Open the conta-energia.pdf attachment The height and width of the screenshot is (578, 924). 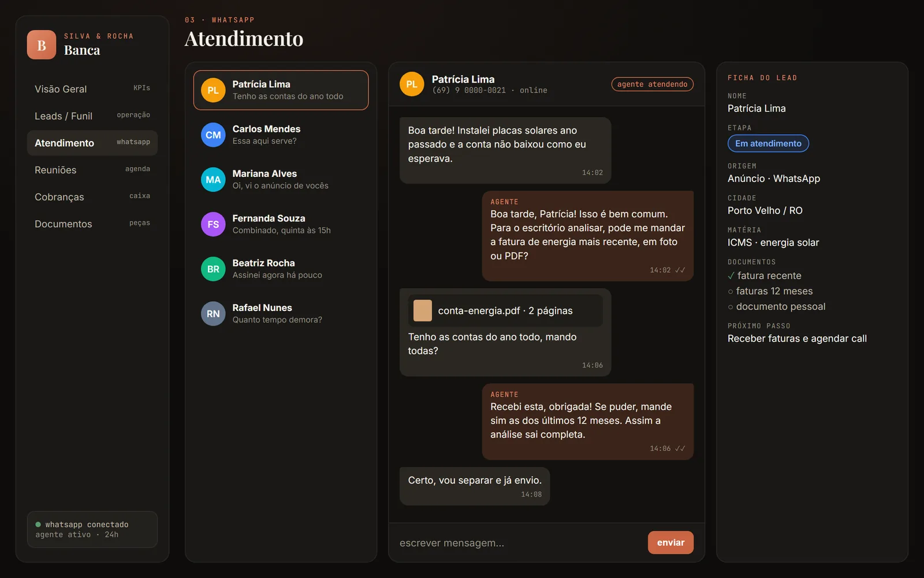[505, 310]
